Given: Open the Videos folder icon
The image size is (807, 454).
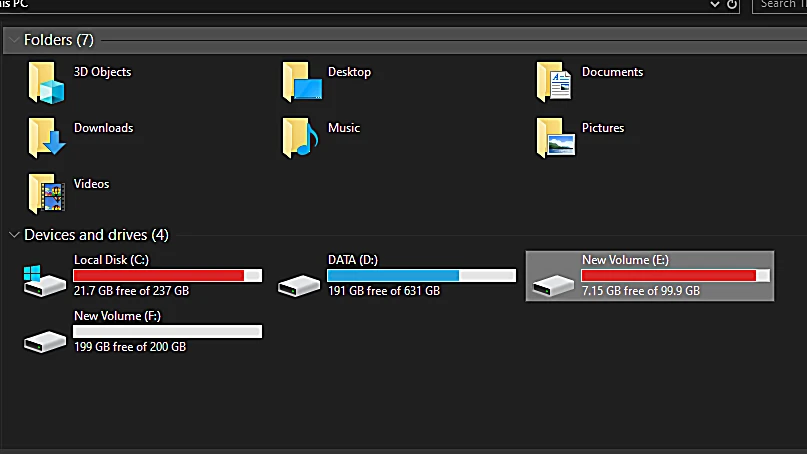Looking at the screenshot, I should pyautogui.click(x=46, y=194).
